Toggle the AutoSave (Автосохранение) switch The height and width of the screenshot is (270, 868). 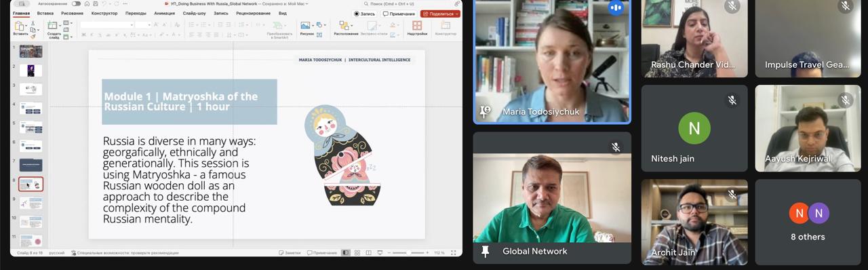(76, 4)
